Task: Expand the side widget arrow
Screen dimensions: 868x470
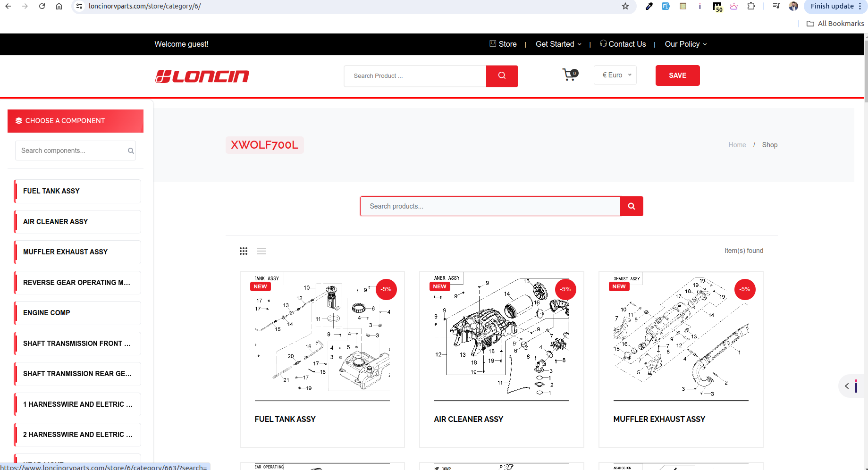Action: (847, 386)
